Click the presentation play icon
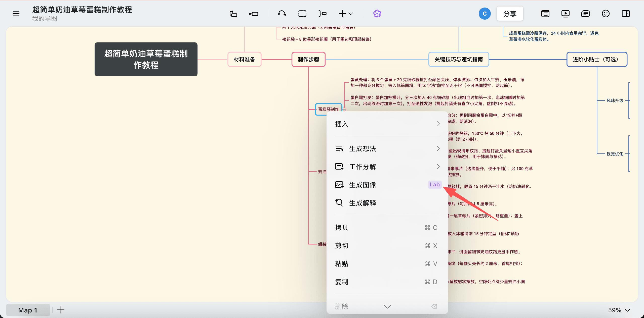644x318 pixels. (565, 14)
